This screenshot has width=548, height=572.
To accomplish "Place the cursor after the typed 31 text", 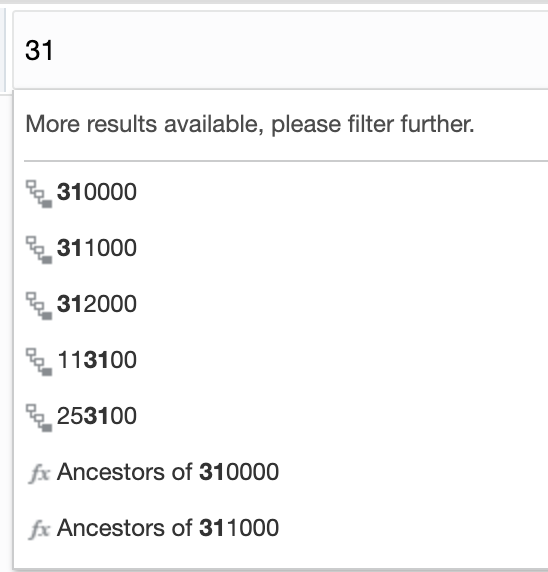I will (x=54, y=50).
